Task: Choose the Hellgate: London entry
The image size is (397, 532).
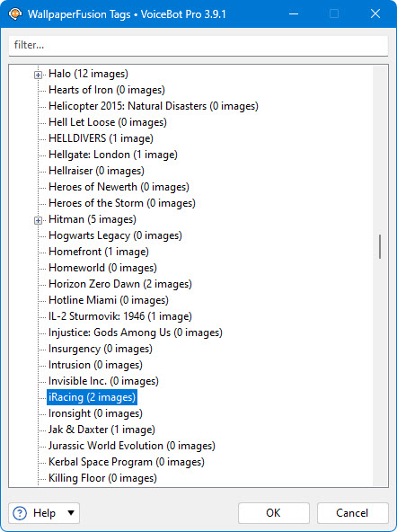Action: pos(113,155)
